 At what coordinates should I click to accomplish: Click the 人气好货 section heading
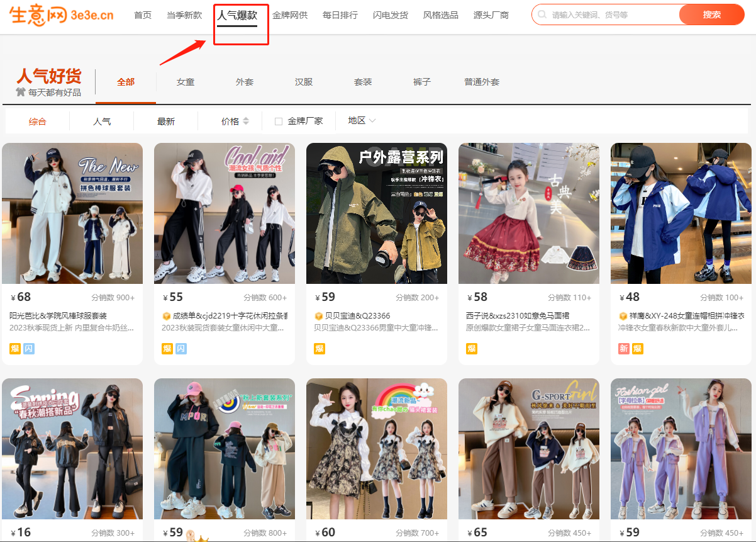click(x=49, y=76)
